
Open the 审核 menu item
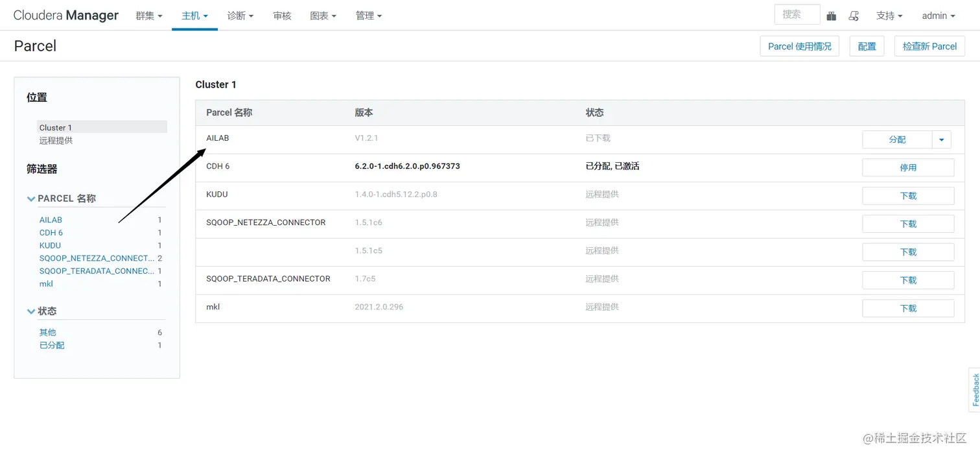tap(282, 16)
